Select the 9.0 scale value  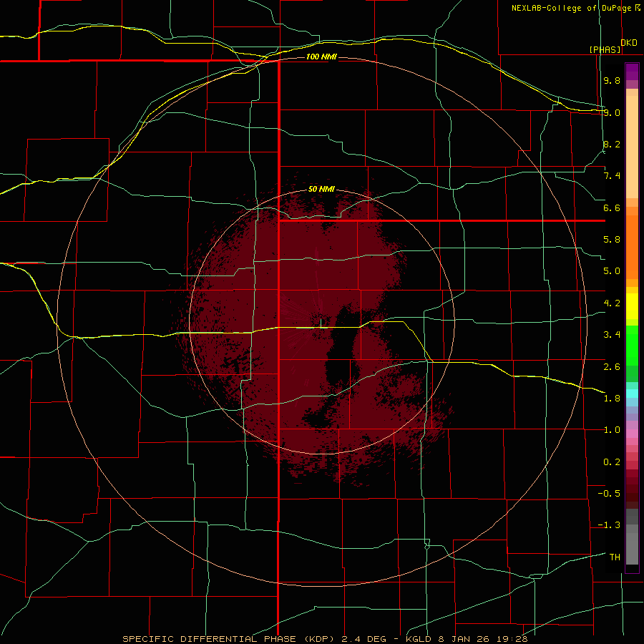click(612, 112)
